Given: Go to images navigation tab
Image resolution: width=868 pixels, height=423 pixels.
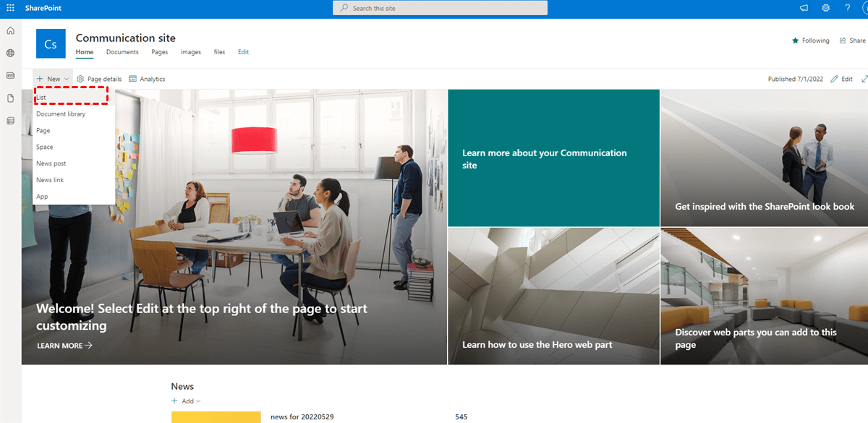Looking at the screenshot, I should [191, 52].
